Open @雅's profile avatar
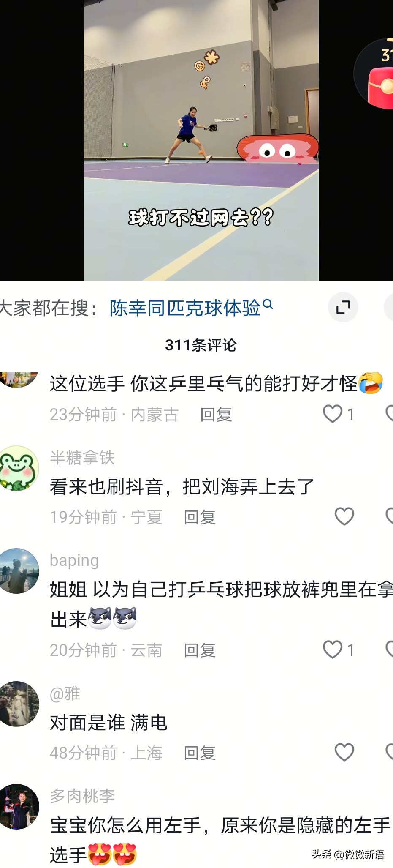Screen dimensions: 393x868 pyautogui.click(x=18, y=704)
